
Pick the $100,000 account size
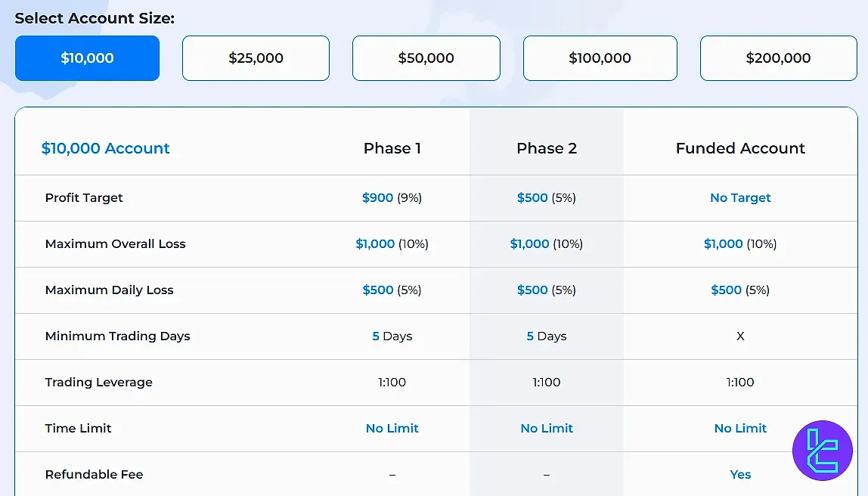tap(600, 58)
